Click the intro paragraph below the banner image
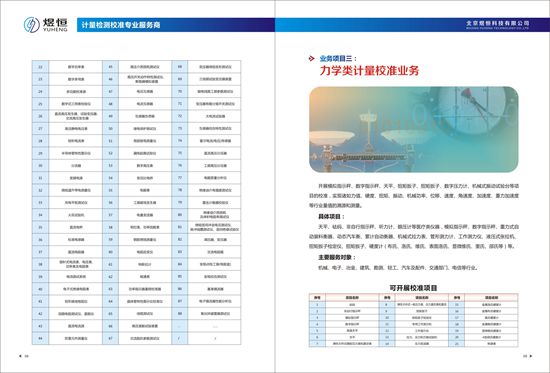 coord(414,195)
